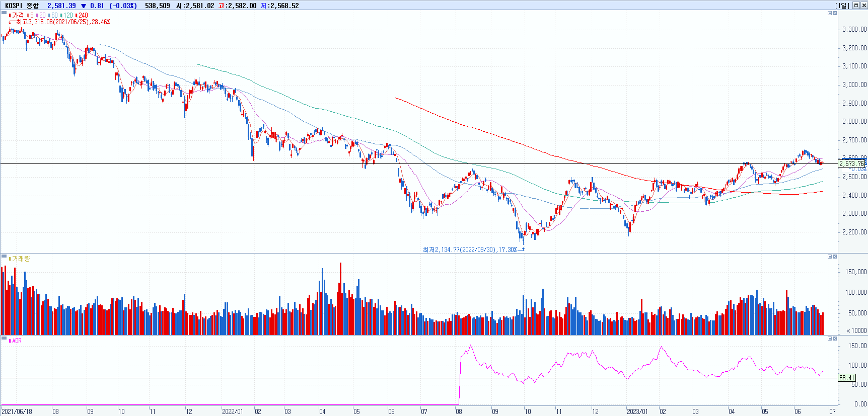Click the 50,000 volume axis label
Image resolution: width=868 pixels, height=416 pixels.
[857, 313]
